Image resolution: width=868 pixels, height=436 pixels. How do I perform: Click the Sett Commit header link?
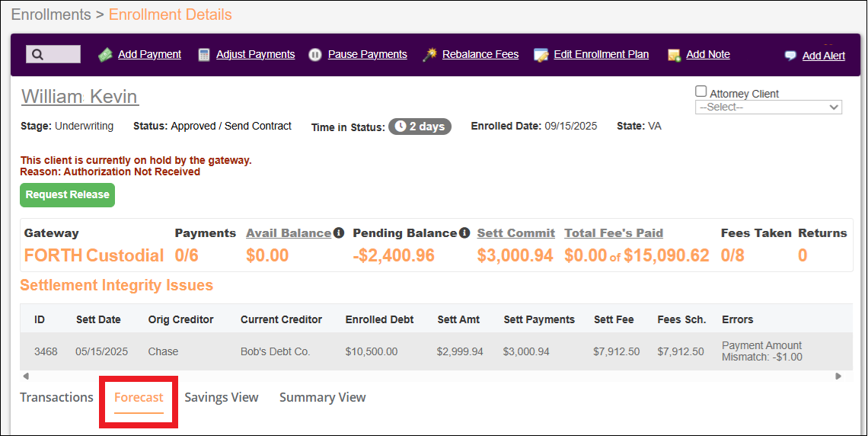(516, 233)
